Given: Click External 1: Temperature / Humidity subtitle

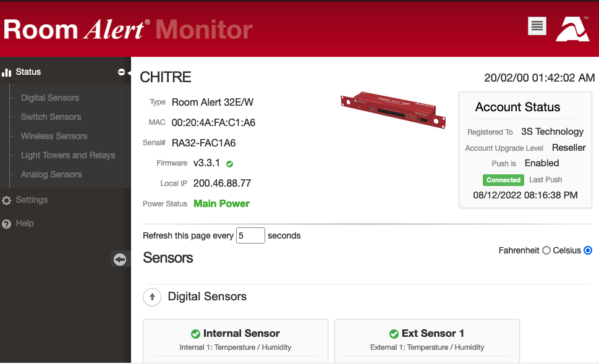Looking at the screenshot, I should (427, 347).
